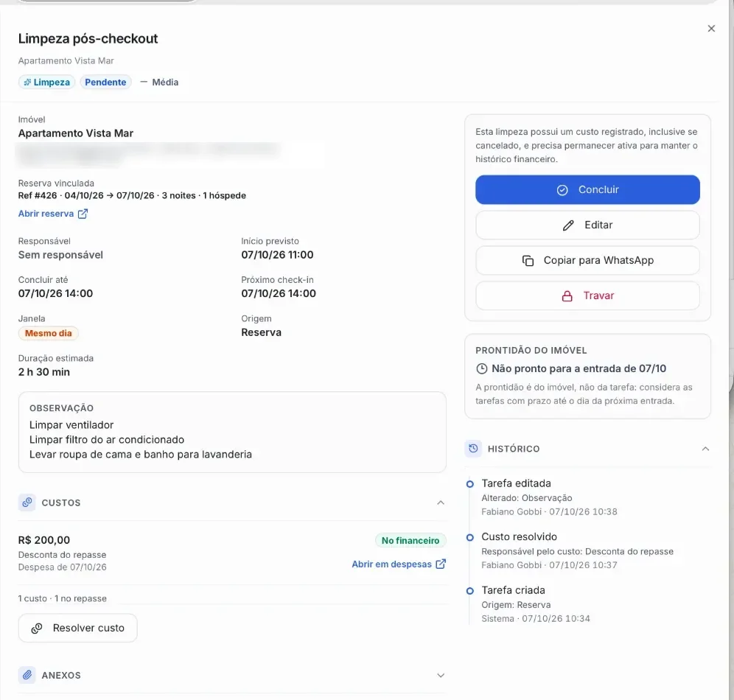Click the Custos coins icon

click(x=27, y=502)
